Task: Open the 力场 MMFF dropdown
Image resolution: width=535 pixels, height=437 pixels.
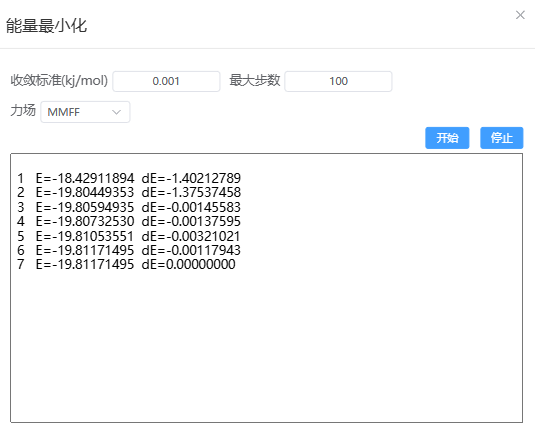Action: pos(85,112)
